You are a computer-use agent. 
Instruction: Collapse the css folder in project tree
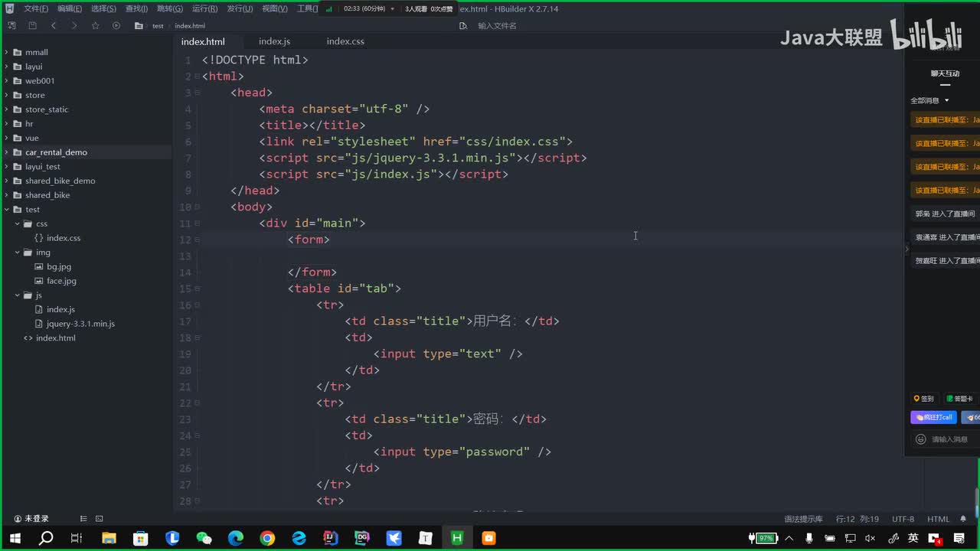click(x=18, y=224)
